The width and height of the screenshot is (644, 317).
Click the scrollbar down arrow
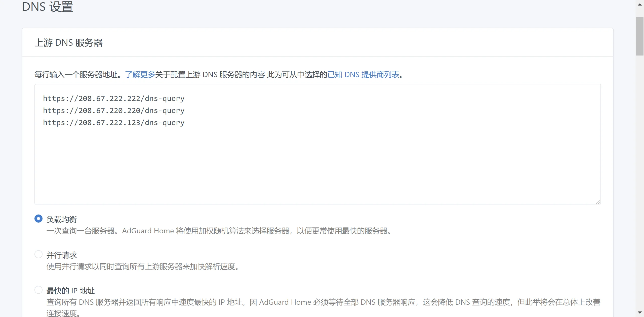(x=639, y=312)
